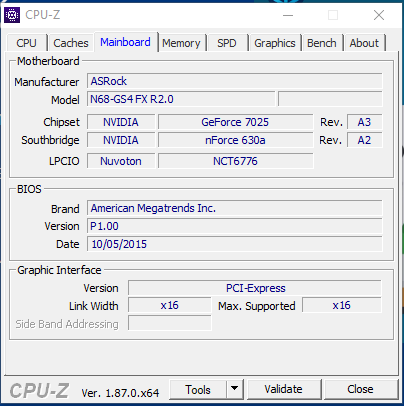Click the Chipset vendor NVIDIA field

pyautogui.click(x=121, y=122)
